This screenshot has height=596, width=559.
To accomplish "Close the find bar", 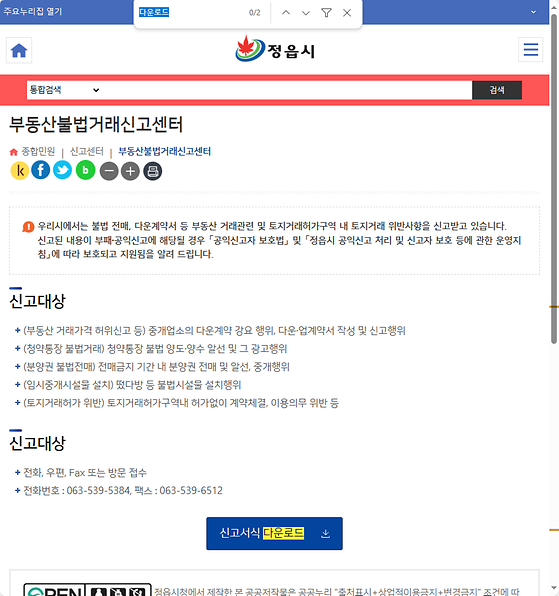I will [x=347, y=13].
